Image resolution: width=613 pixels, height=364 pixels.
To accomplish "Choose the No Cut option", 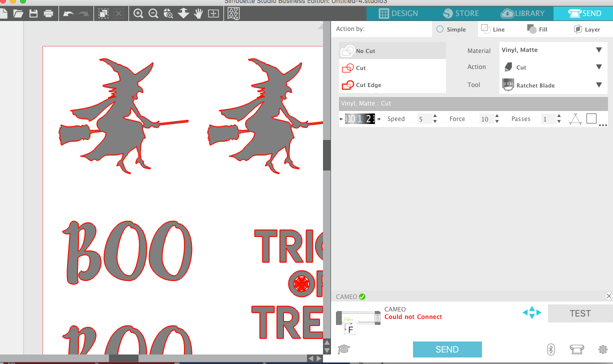I will pyautogui.click(x=392, y=51).
